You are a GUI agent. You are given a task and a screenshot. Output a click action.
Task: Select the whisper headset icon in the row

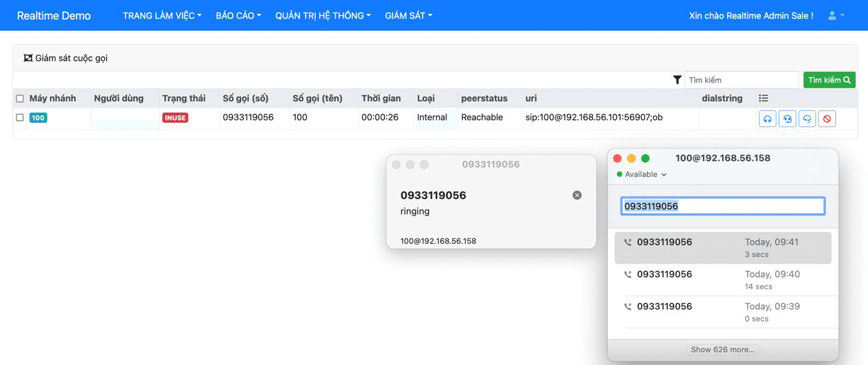pyautogui.click(x=787, y=118)
